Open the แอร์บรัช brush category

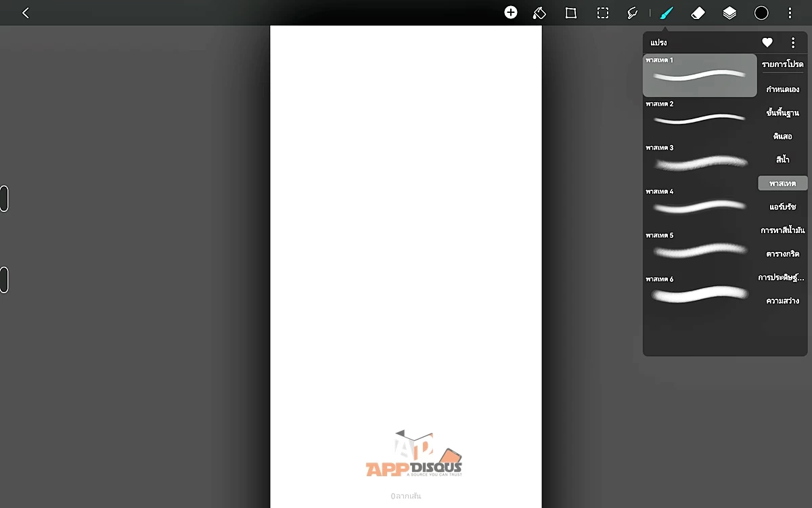click(782, 207)
